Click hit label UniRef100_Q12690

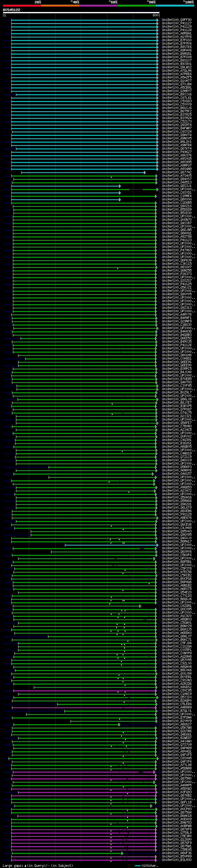[x=176, y=840]
